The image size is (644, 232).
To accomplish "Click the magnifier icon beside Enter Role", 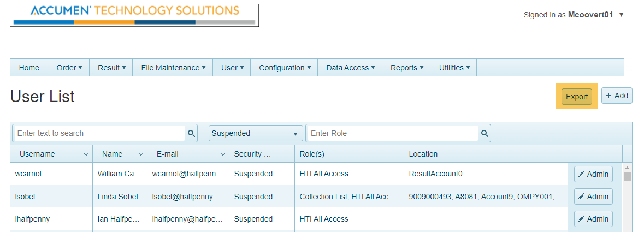I will pos(485,133).
